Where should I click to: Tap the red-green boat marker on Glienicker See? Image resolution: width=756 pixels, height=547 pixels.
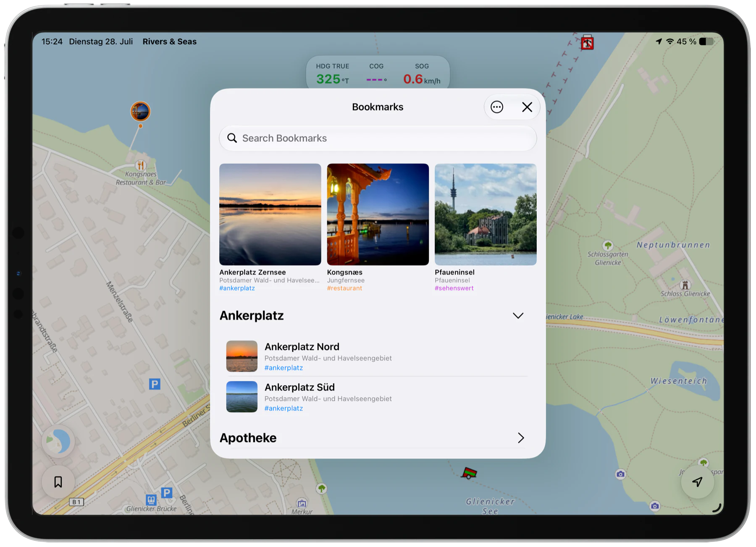469,474
